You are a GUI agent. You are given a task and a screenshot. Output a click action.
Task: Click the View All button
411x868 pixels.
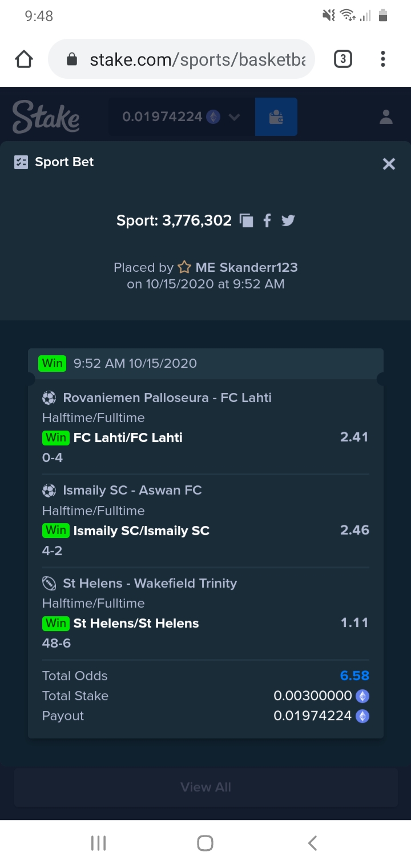pos(205,787)
